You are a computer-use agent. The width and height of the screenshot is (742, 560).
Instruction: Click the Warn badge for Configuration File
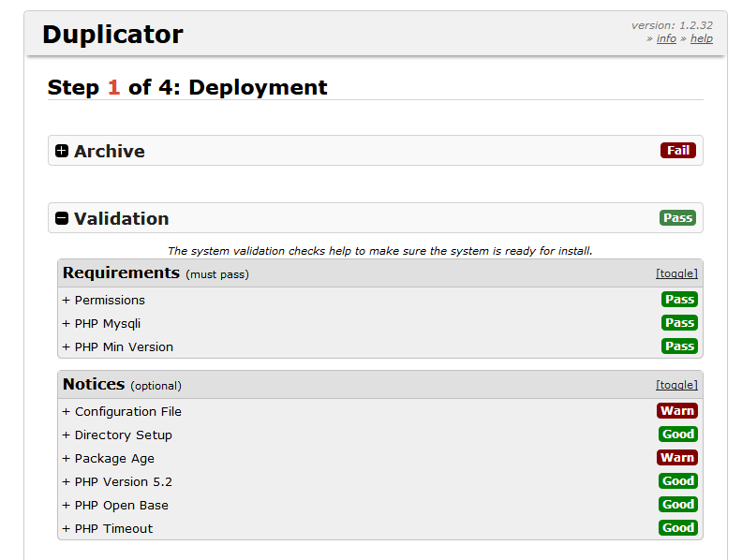[x=677, y=410]
